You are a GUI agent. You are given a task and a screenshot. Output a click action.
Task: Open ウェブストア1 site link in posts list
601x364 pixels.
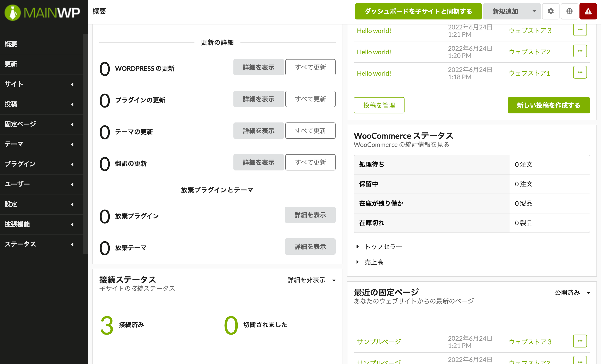pyautogui.click(x=529, y=73)
